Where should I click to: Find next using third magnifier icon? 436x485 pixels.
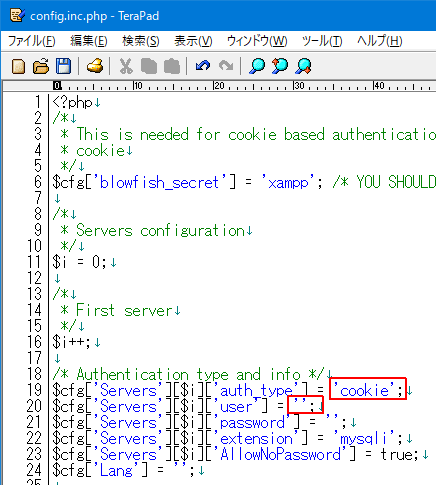[x=303, y=66]
